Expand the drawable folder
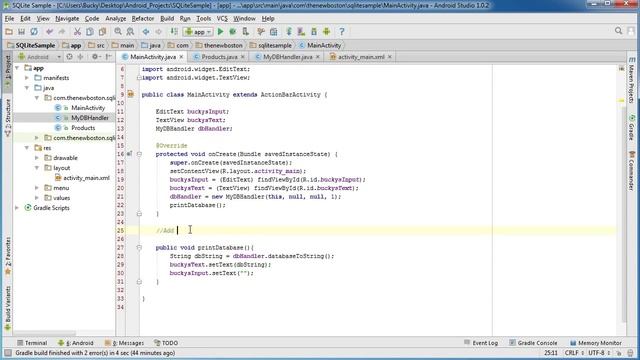 (37, 158)
